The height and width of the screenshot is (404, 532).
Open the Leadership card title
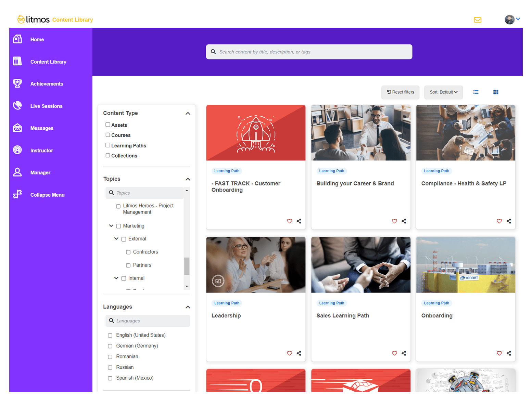(226, 315)
